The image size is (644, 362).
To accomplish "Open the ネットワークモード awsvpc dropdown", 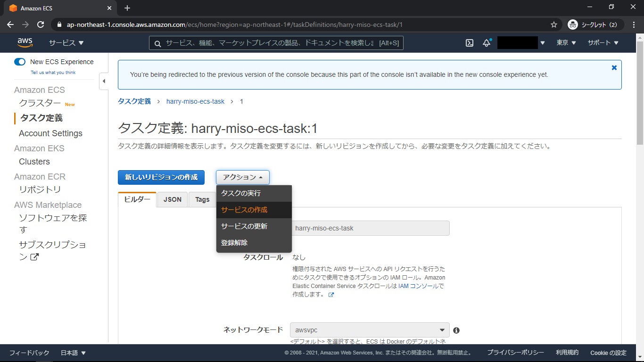I will click(x=370, y=330).
